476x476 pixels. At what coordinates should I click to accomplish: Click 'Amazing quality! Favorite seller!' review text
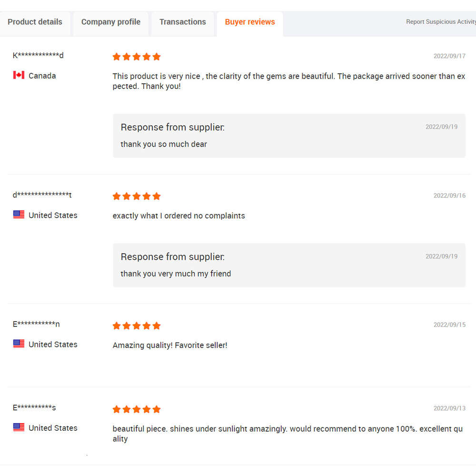coord(170,345)
